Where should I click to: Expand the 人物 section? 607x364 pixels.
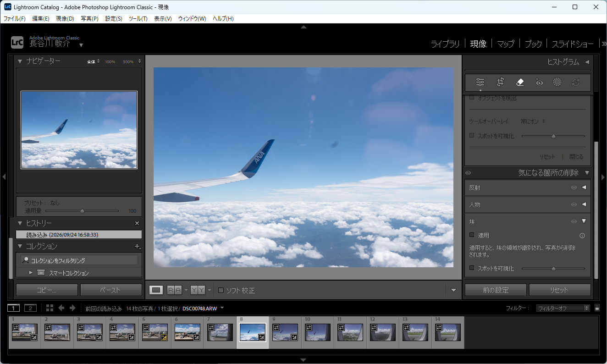584,204
